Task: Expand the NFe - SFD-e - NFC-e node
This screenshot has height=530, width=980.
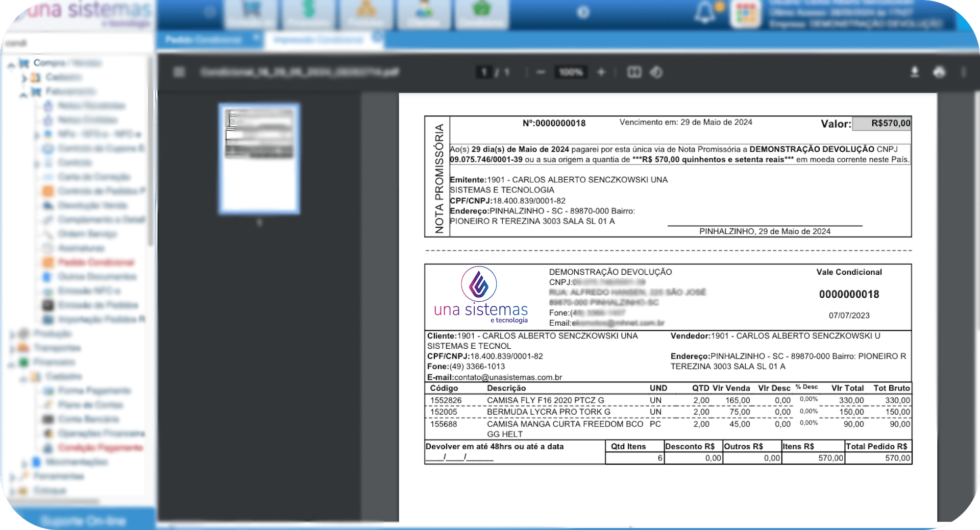Action: tap(36, 135)
